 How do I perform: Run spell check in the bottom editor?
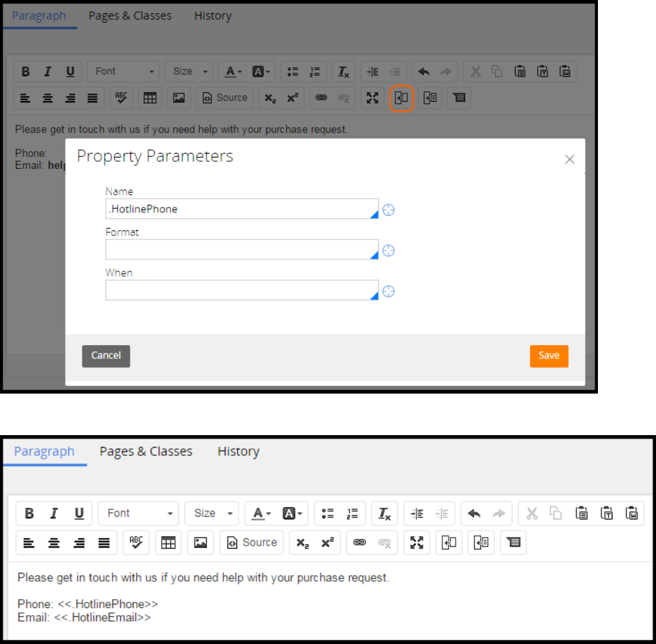[136, 543]
